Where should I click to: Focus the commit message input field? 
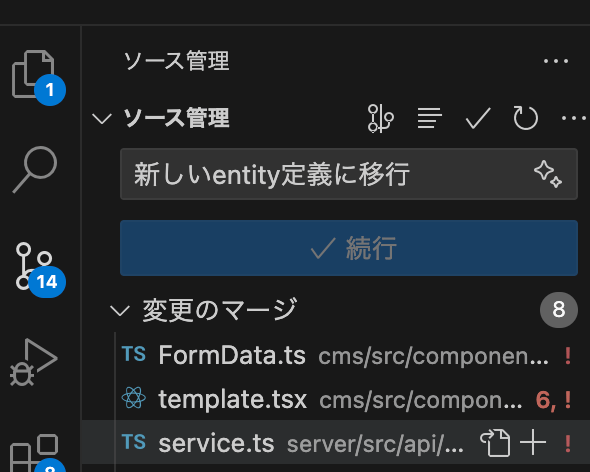pos(349,174)
